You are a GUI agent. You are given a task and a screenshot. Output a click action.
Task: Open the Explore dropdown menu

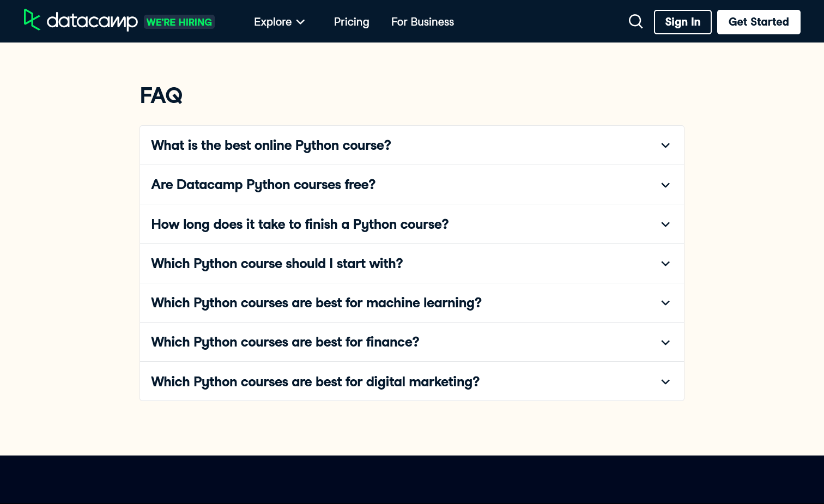click(x=280, y=22)
